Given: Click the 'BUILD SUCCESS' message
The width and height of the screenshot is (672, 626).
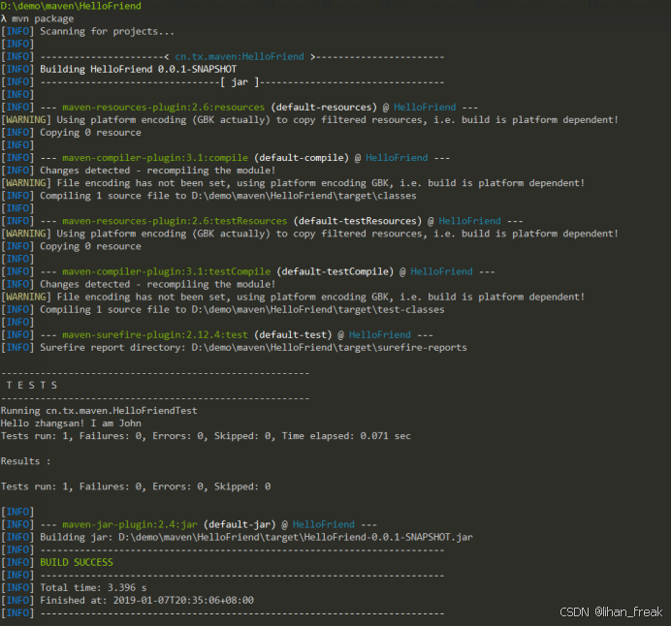Looking at the screenshot, I should [77, 562].
